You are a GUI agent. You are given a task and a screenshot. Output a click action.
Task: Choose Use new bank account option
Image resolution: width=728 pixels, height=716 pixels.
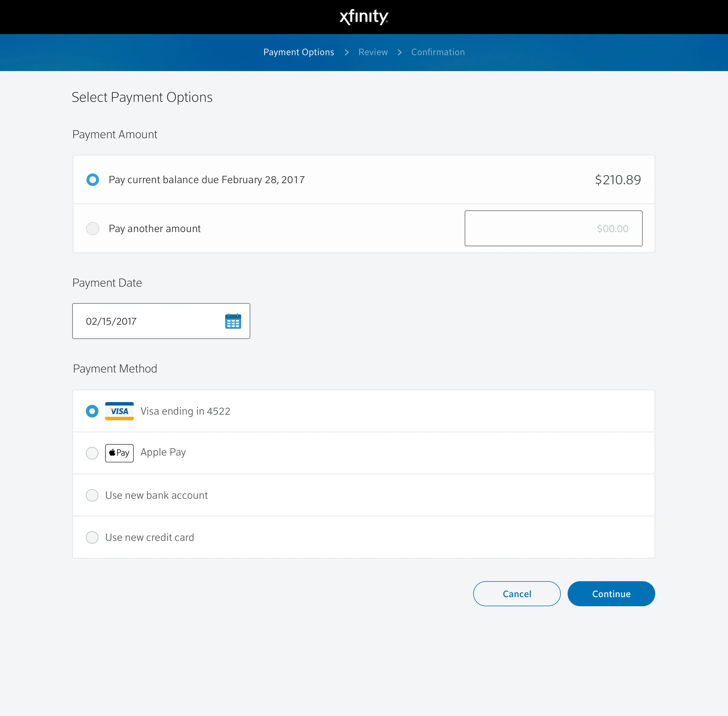[92, 495]
